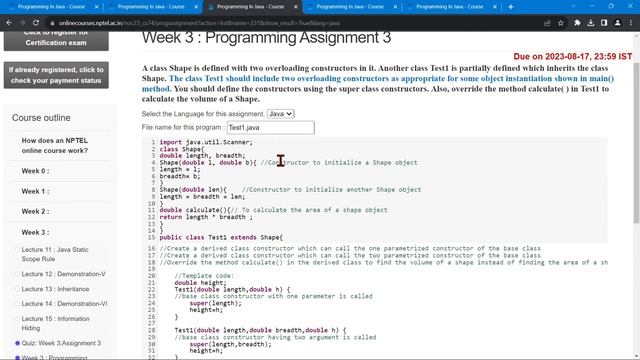Click the Due on 2023-08-17 deadline text
This screenshot has width=640, height=360.
click(x=573, y=56)
